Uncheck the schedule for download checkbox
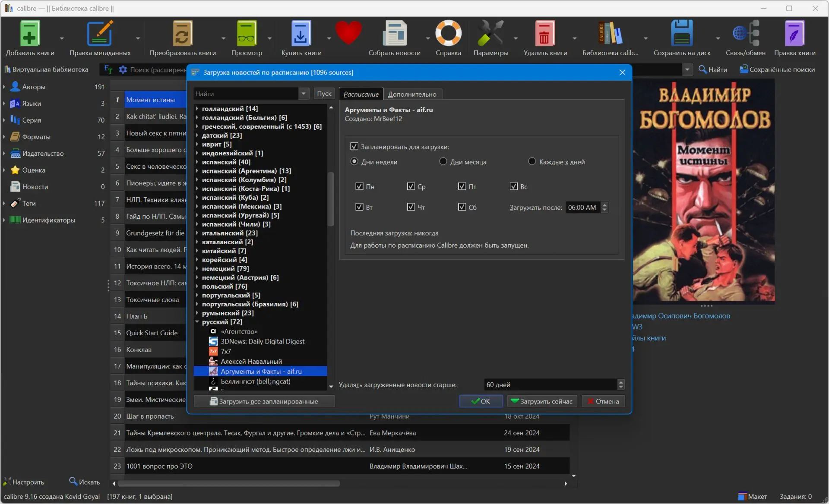The image size is (829, 504). [x=354, y=147]
